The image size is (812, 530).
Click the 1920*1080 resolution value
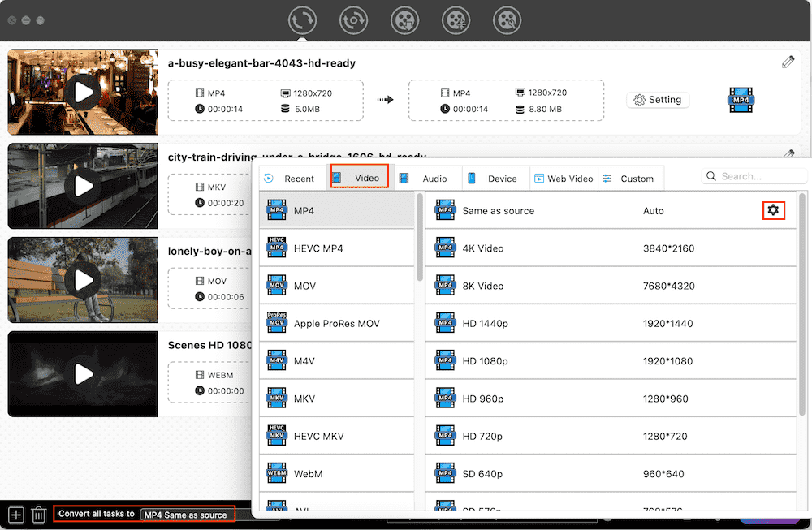(667, 361)
